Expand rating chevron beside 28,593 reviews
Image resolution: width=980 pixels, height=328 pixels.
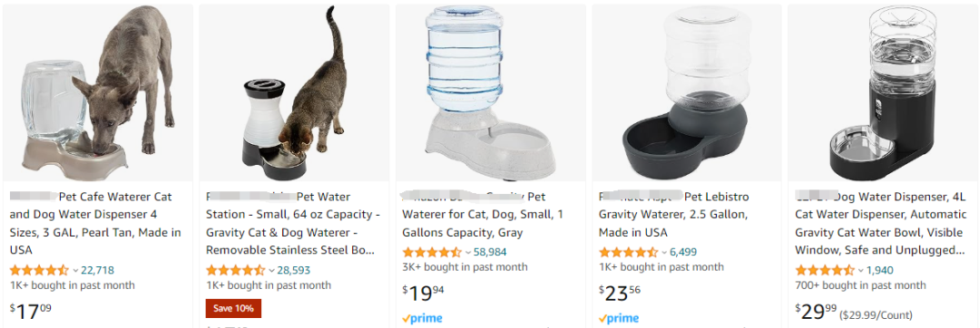pyautogui.click(x=272, y=271)
